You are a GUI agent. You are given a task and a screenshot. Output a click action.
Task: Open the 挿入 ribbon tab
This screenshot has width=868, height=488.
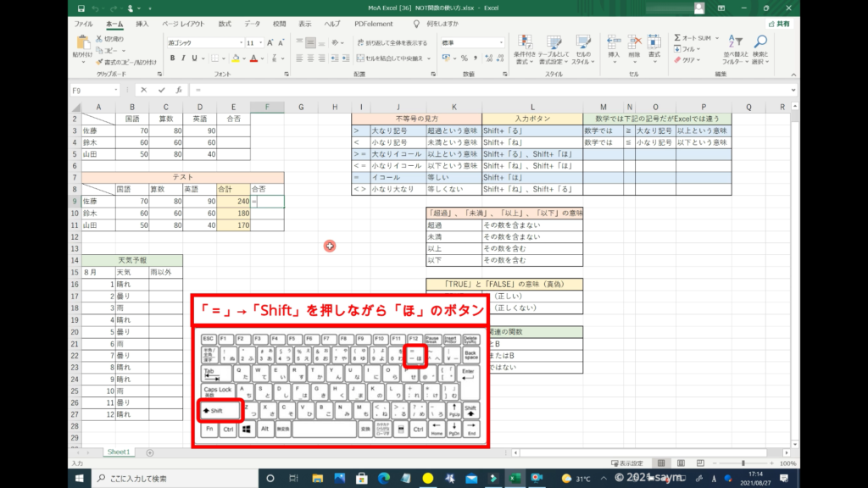(x=142, y=24)
